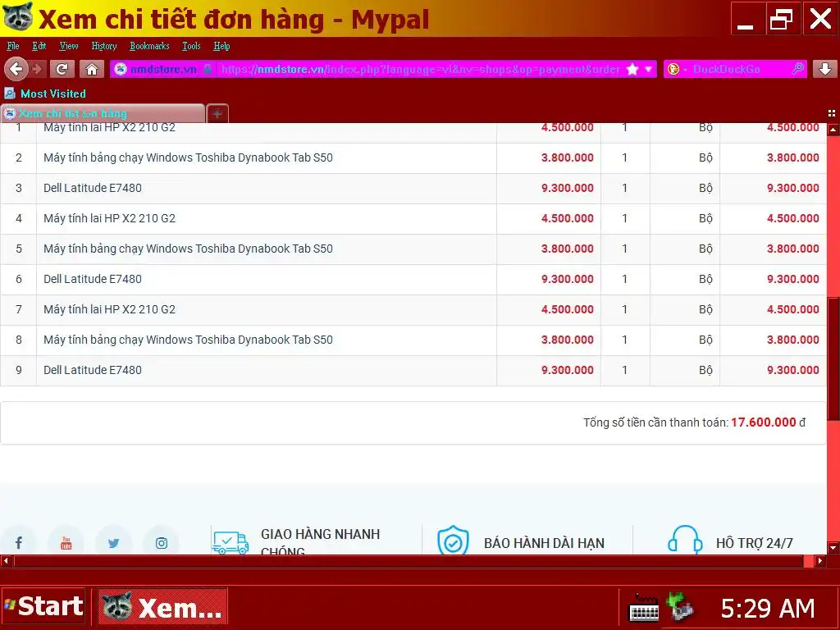Open the Facebook social icon

point(19,543)
